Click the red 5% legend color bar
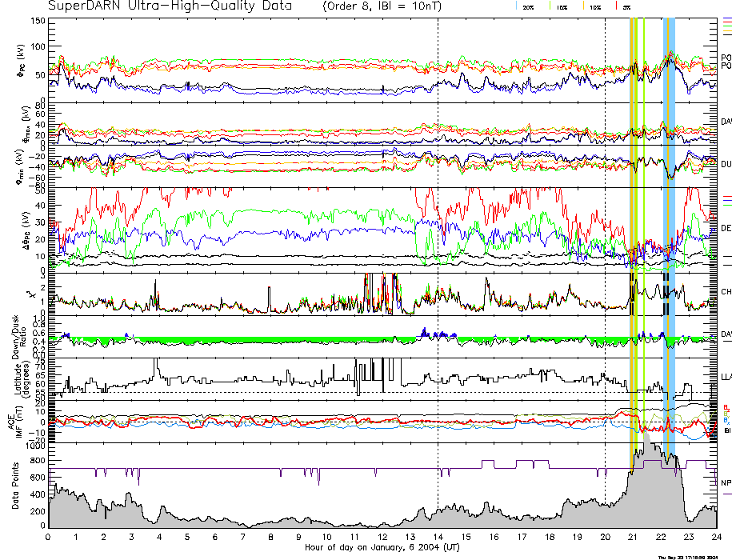Image resolution: width=732 pixels, height=560 pixels. click(617, 6)
